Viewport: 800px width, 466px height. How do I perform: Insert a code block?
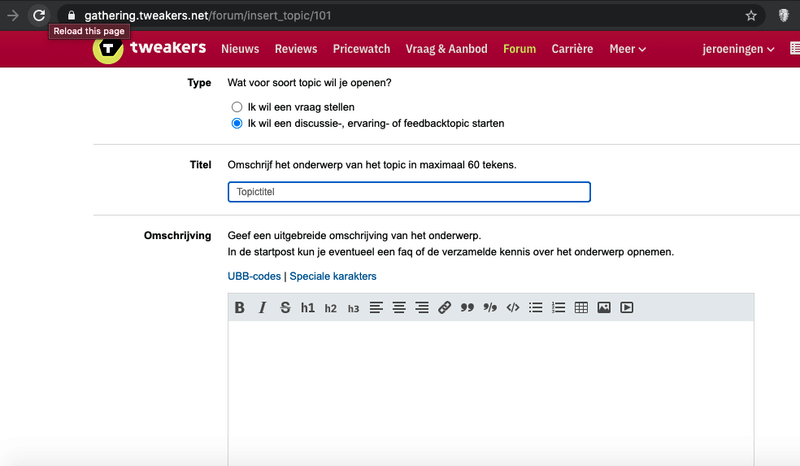pyautogui.click(x=513, y=307)
